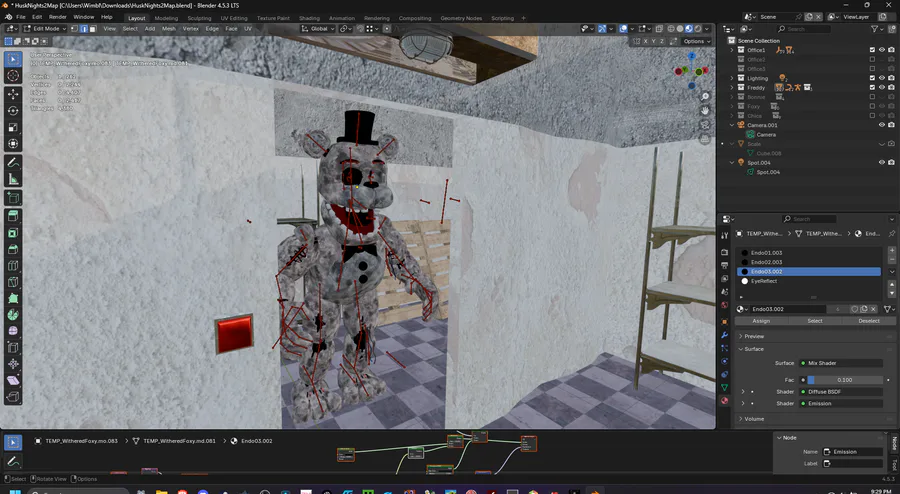Open the World properties tab globe icon
The height and width of the screenshot is (494, 900).
pos(724,305)
